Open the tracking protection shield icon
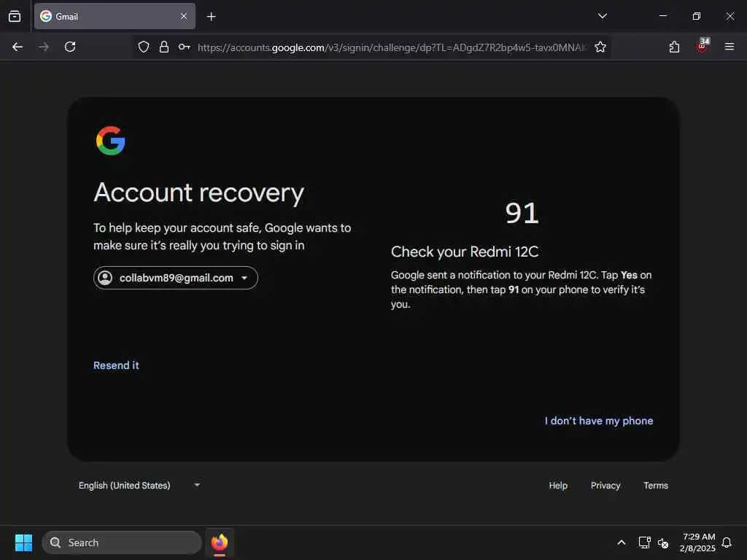The image size is (747, 560). pos(144,47)
